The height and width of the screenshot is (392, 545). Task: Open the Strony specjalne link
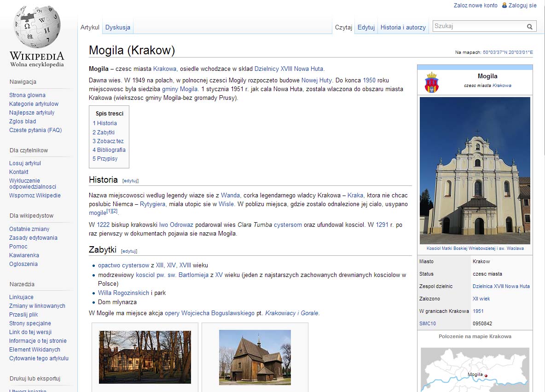pyautogui.click(x=30, y=323)
